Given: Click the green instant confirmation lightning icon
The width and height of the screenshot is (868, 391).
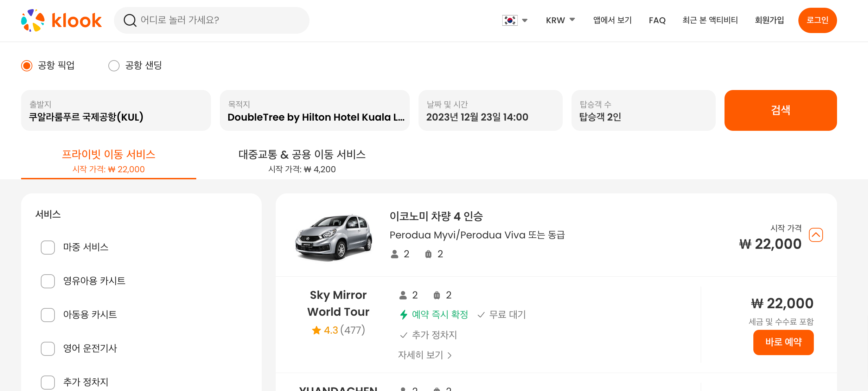Looking at the screenshot, I should [404, 315].
